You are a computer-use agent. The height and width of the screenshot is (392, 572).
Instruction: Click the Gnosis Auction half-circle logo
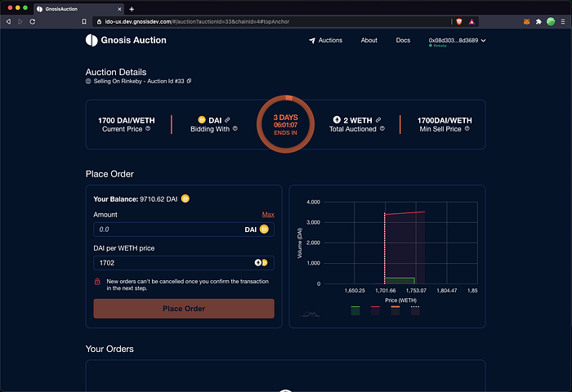(92, 40)
